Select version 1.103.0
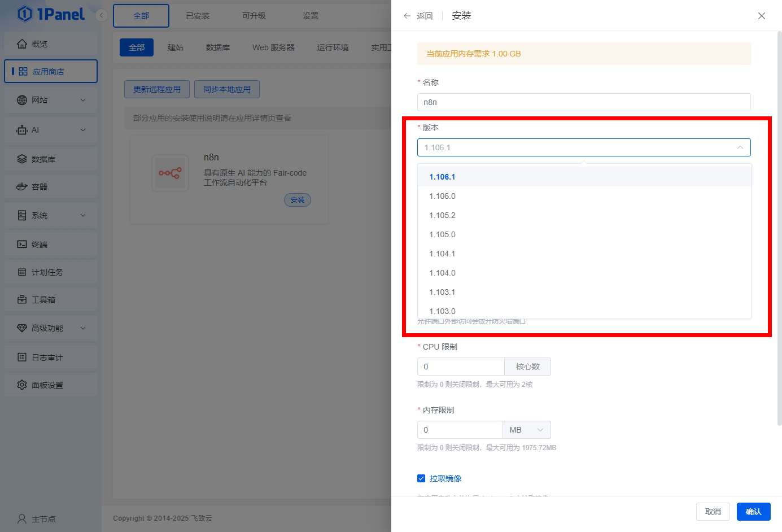 coord(584,310)
